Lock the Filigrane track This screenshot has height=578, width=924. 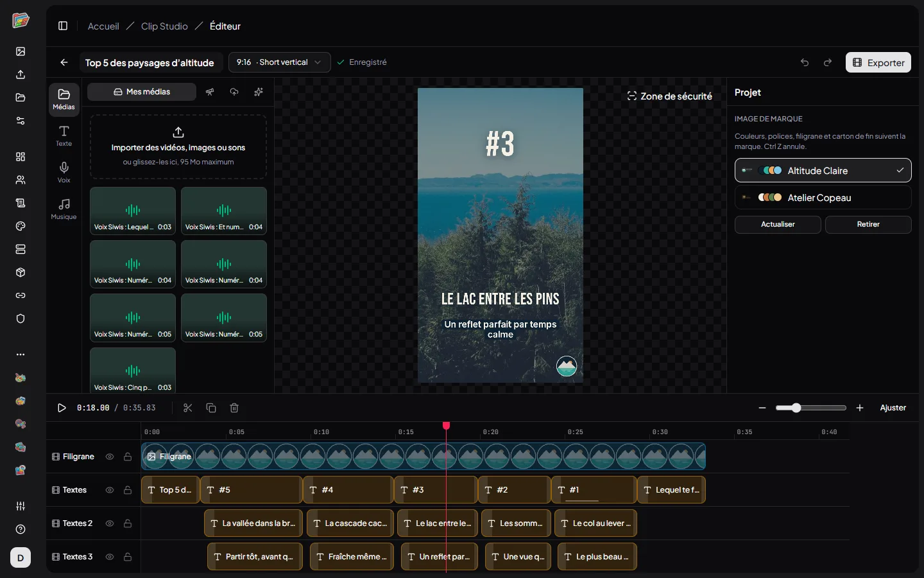[x=128, y=457]
